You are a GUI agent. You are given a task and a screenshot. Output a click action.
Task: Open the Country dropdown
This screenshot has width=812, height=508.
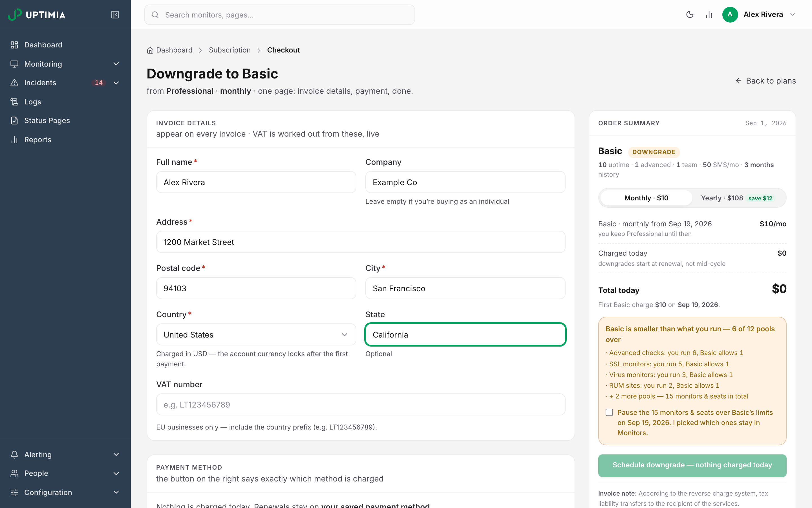pyautogui.click(x=256, y=334)
